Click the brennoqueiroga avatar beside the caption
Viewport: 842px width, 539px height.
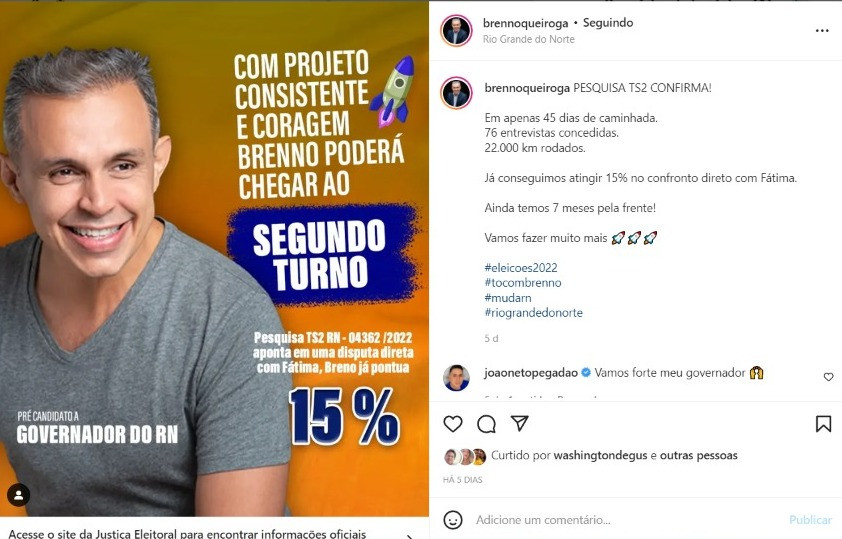[456, 93]
